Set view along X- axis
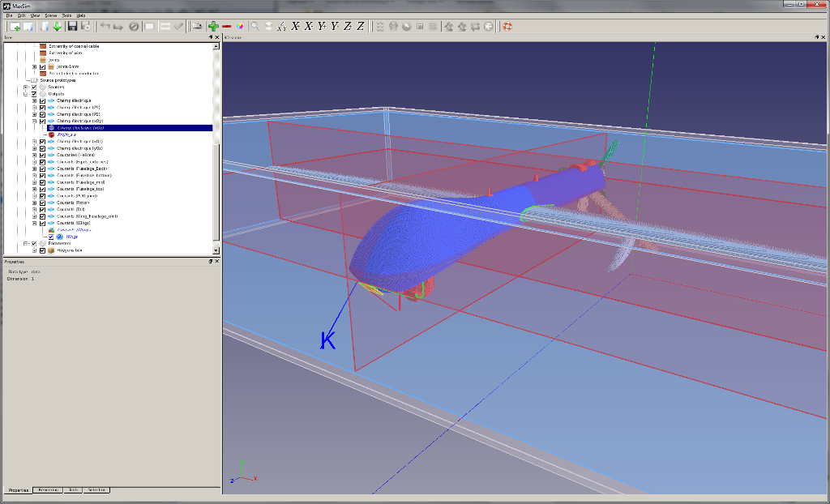This screenshot has height=504, width=830. pos(308,27)
